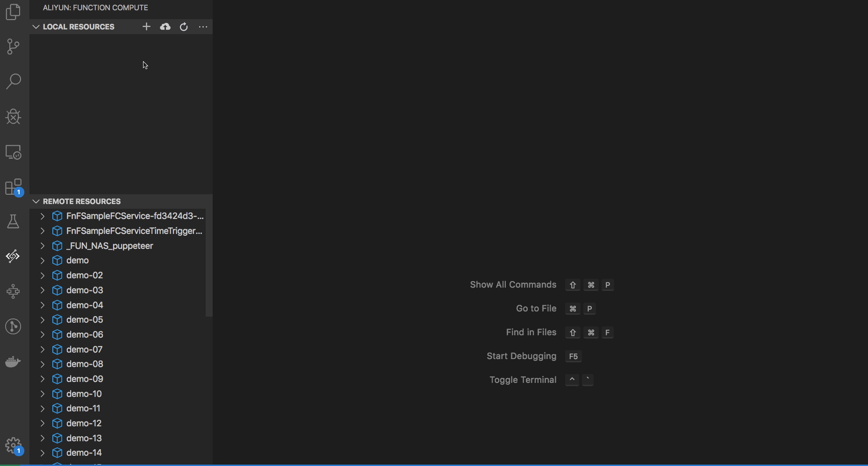Click the Show All Commands hint
Screen dimensions: 868x466
coord(513,285)
